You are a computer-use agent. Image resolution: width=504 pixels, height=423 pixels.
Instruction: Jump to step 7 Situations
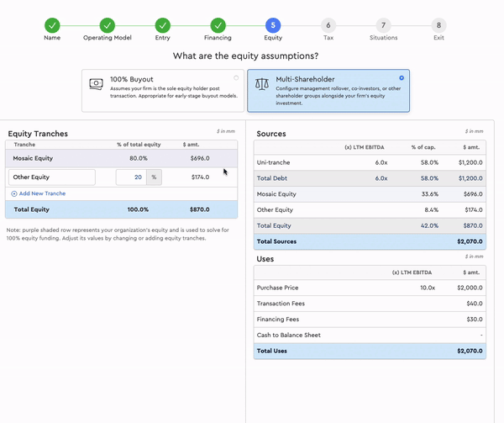[383, 25]
